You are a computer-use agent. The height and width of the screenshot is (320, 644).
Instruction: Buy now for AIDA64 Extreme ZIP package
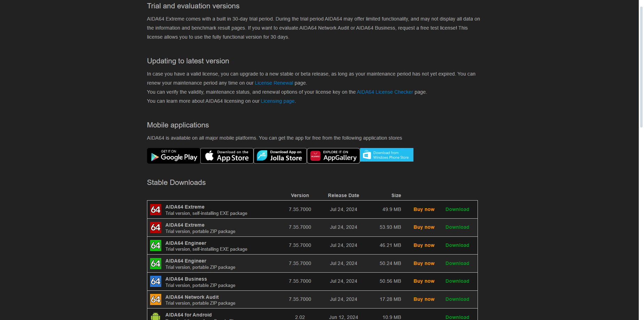coord(424,227)
